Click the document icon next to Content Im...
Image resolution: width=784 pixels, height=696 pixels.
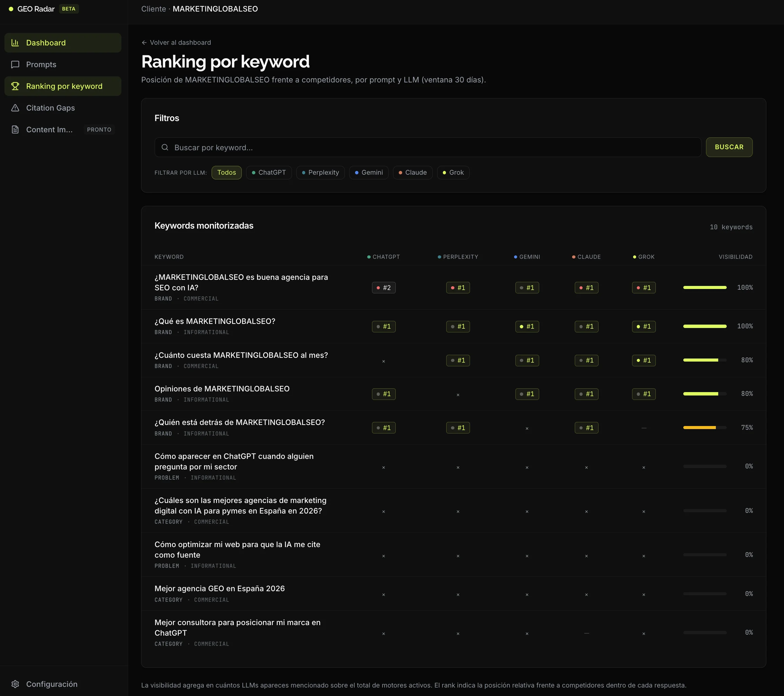[15, 129]
